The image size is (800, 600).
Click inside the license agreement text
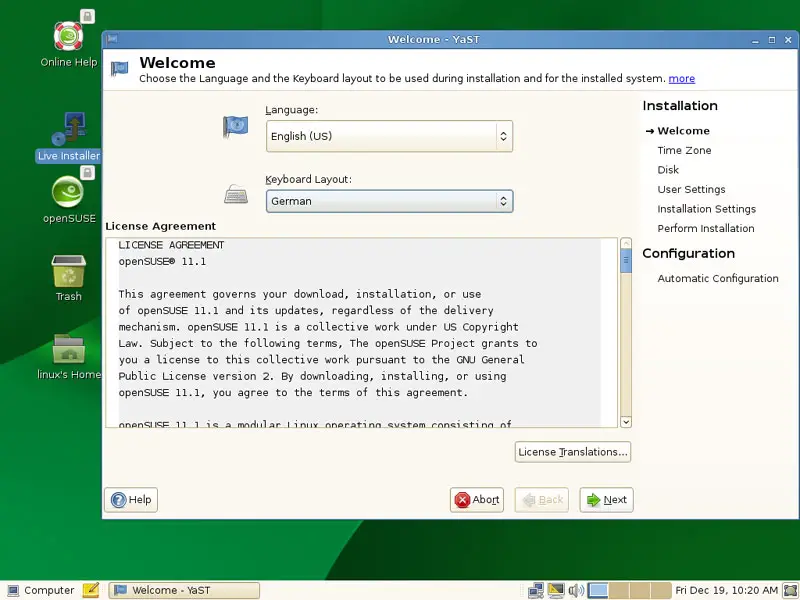(x=361, y=333)
